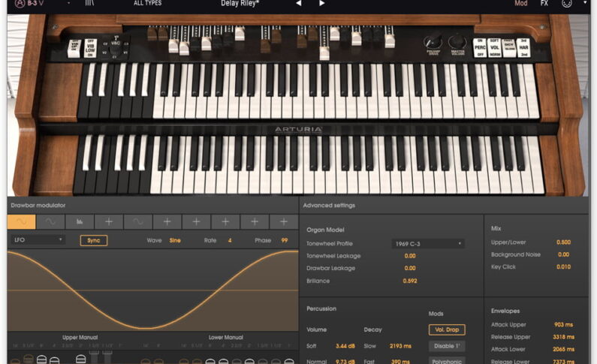Toggle the Vol. Drop percussion mod
This screenshot has height=364, width=597.
tap(447, 329)
